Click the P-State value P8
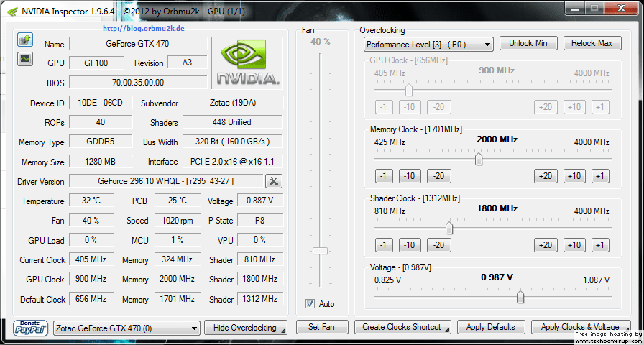Screen dimensions: 644x345 point(260,221)
